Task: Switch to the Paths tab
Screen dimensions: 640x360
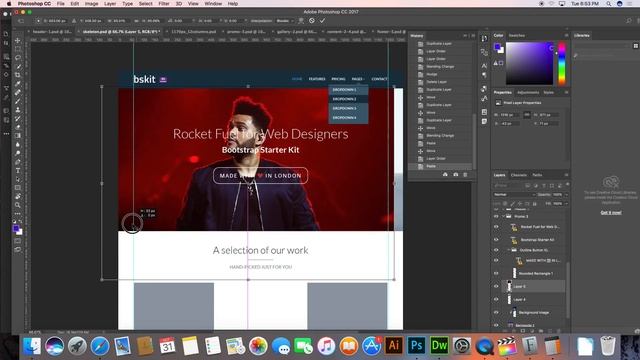Action: coord(537,175)
